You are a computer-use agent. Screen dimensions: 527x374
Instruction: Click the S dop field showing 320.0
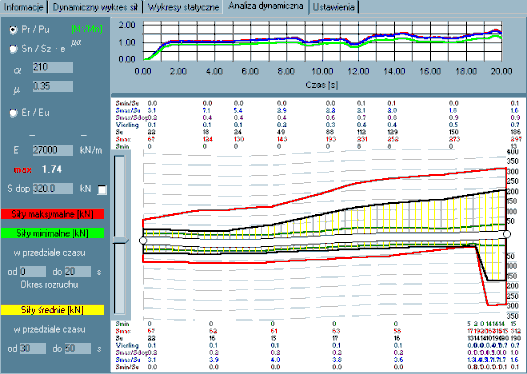[x=53, y=189]
